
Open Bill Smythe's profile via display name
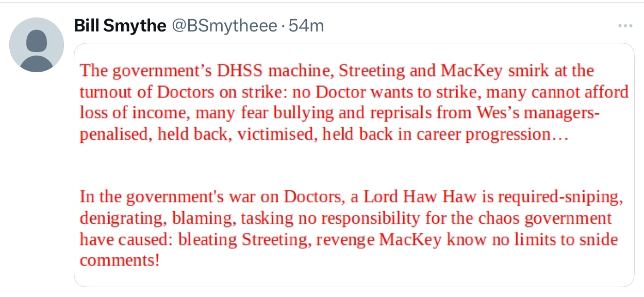click(120, 26)
